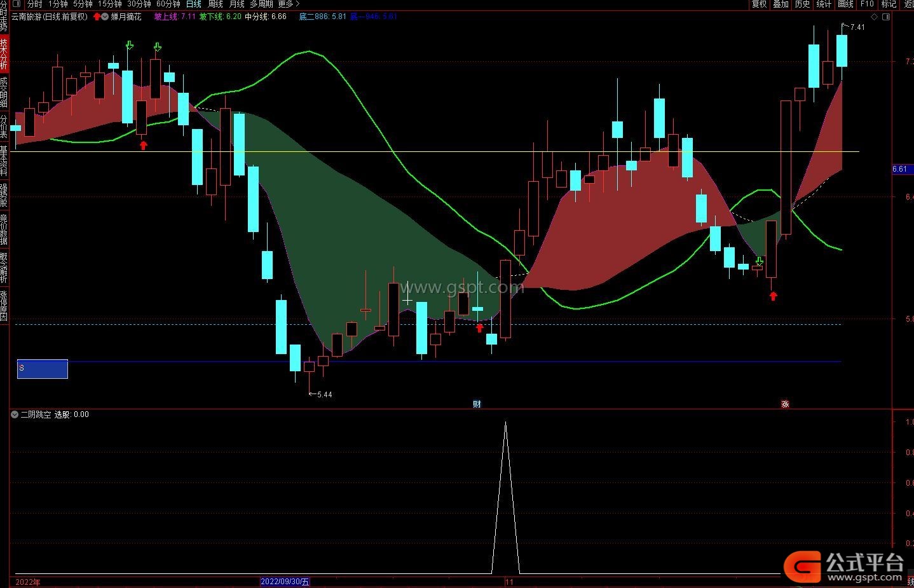Click the 7.41 high price label
This screenshot has width=914, height=588.
click(x=857, y=27)
